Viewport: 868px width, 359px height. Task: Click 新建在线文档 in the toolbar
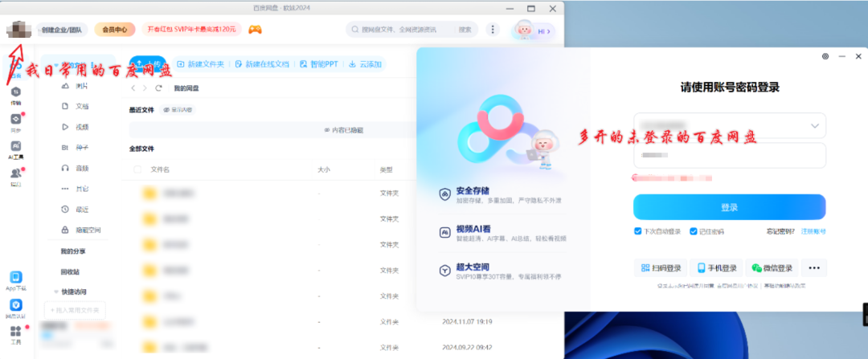(262, 64)
